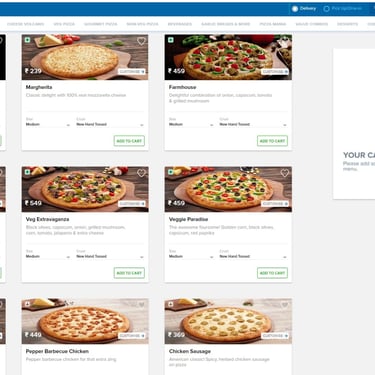Image resolution: width=375 pixels, height=375 pixels.
Task: Go to Gourmet Pizza menu category
Action: pos(101,24)
